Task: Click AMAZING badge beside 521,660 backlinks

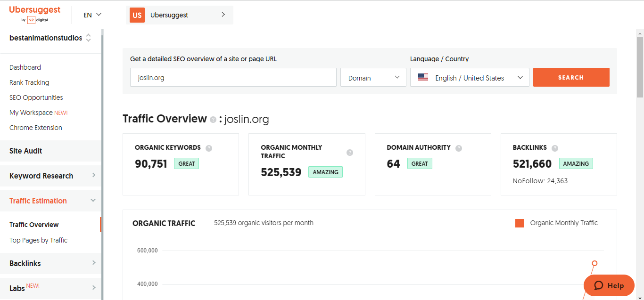Action: point(576,163)
